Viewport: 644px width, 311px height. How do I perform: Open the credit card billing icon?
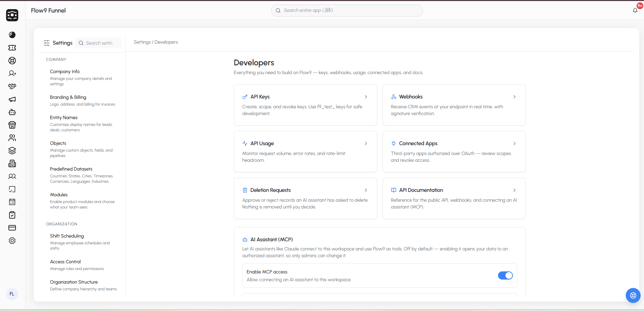point(12,228)
